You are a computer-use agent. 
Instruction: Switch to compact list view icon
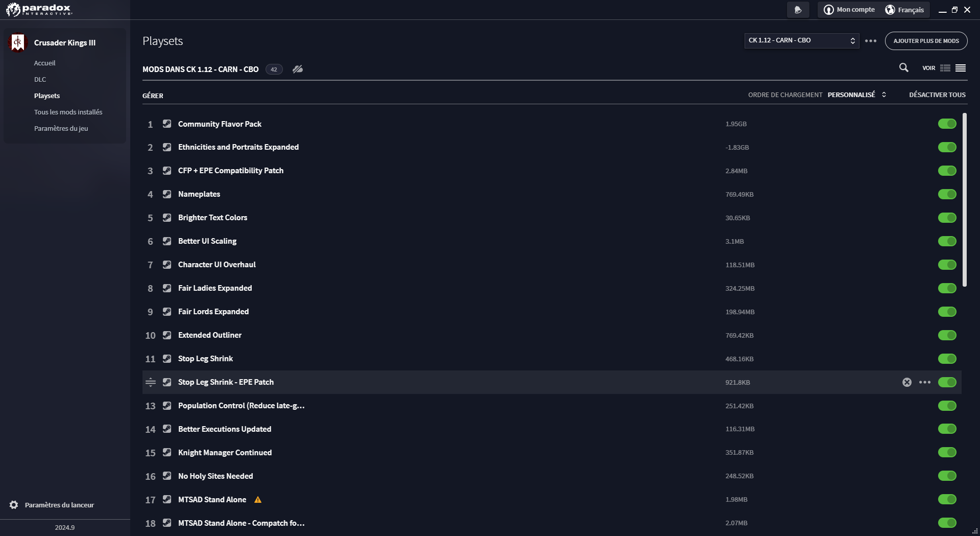(961, 68)
